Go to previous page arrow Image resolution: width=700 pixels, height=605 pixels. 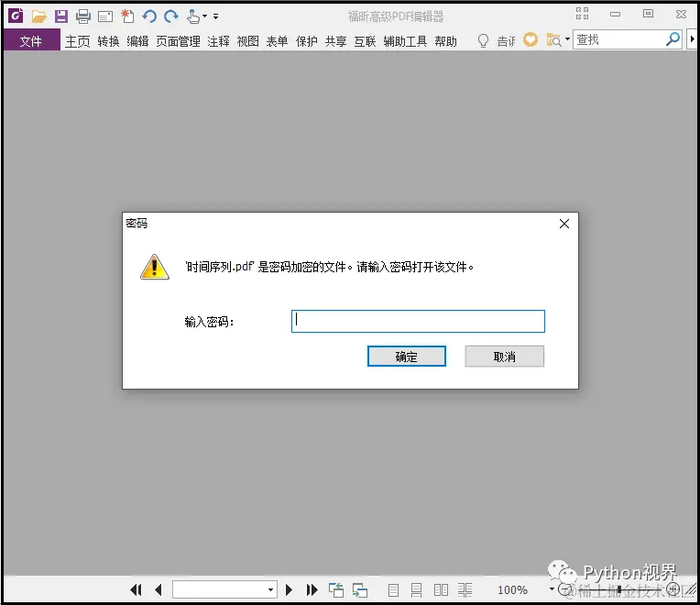point(158,589)
